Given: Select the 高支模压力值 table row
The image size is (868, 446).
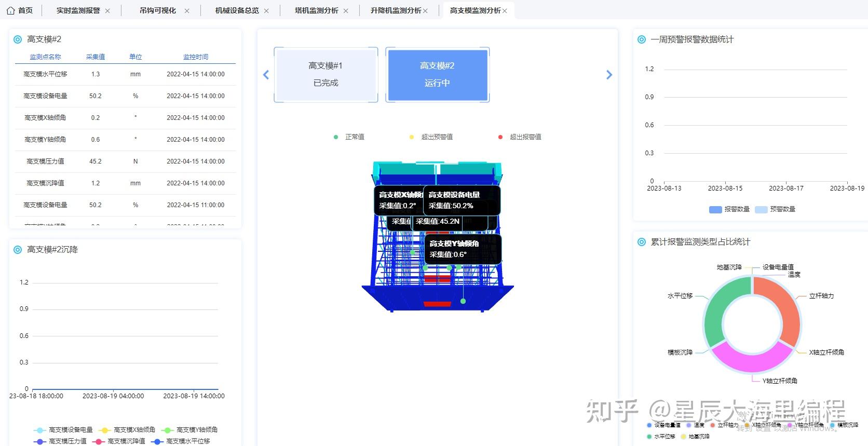Looking at the screenshot, I should coord(125,161).
